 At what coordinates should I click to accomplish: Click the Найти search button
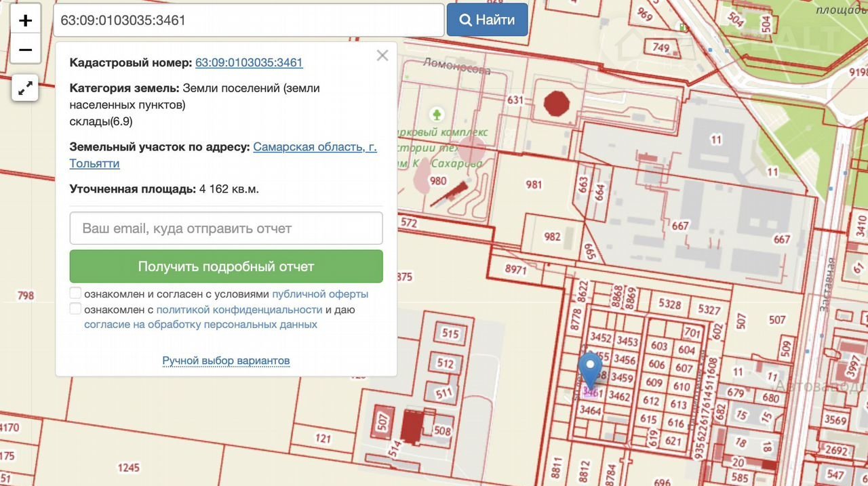487,20
